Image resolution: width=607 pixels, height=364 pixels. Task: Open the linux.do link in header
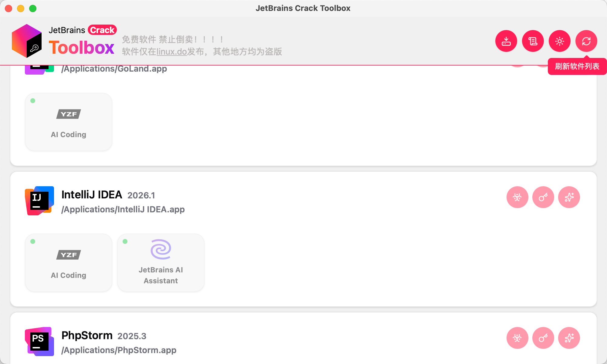(171, 52)
